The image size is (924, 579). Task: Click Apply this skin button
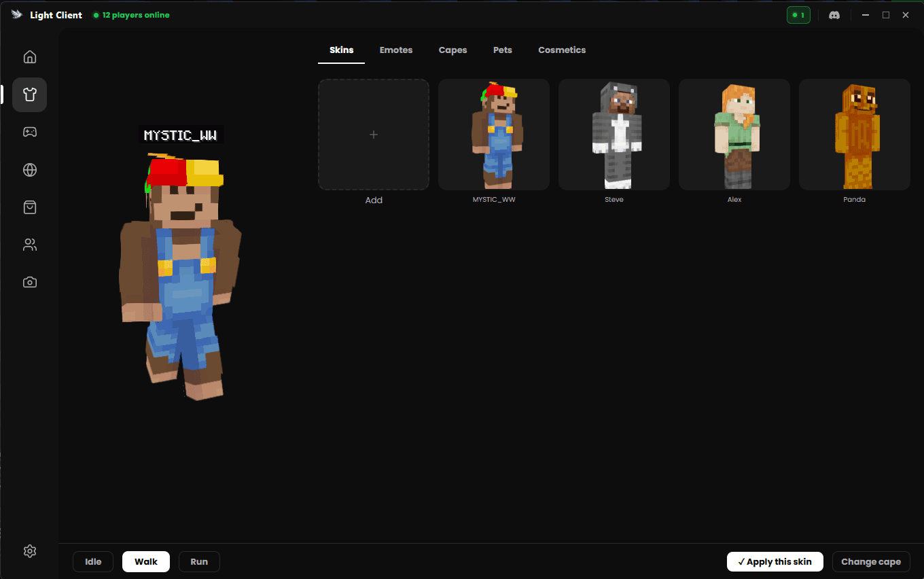tap(775, 562)
